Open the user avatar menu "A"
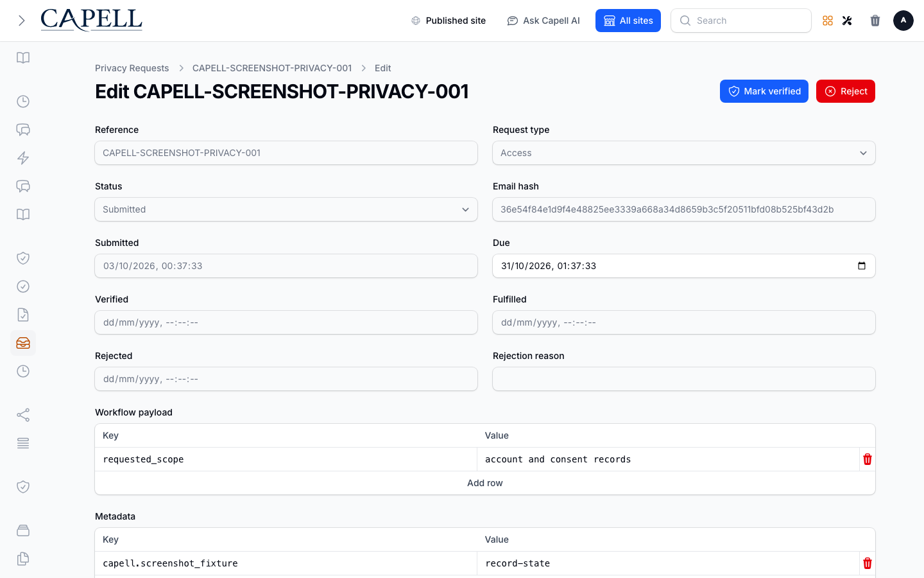 903,21
